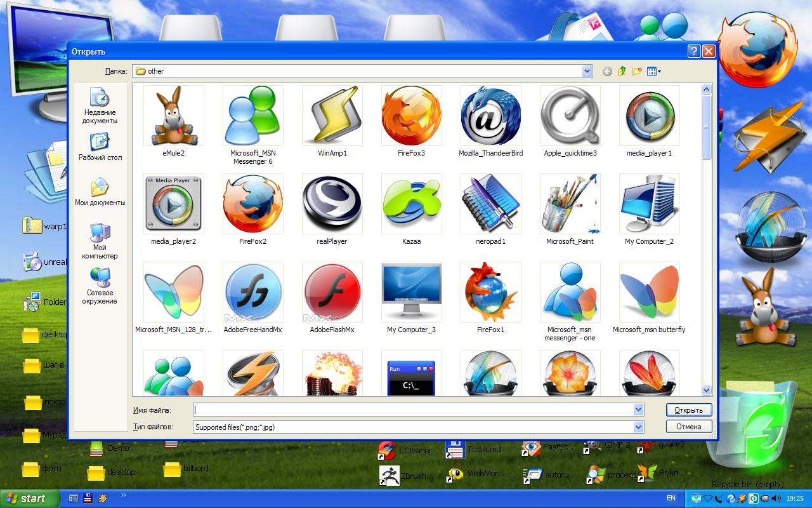
Task: Open "Недавние документы" from the sidebar
Action: (x=100, y=102)
